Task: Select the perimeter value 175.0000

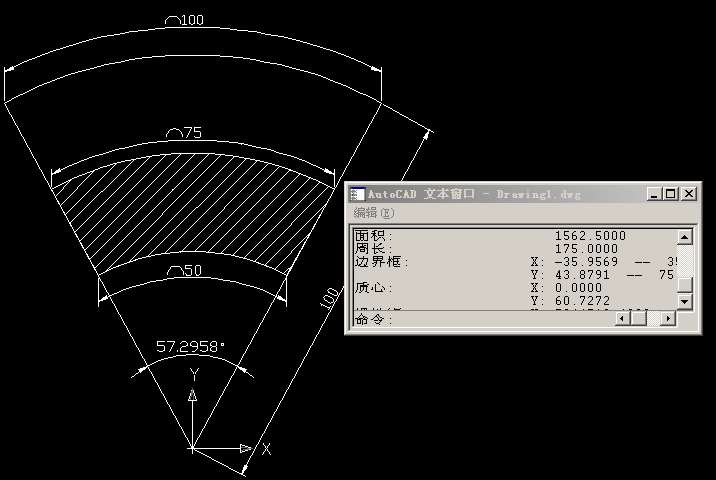Action: click(x=586, y=249)
